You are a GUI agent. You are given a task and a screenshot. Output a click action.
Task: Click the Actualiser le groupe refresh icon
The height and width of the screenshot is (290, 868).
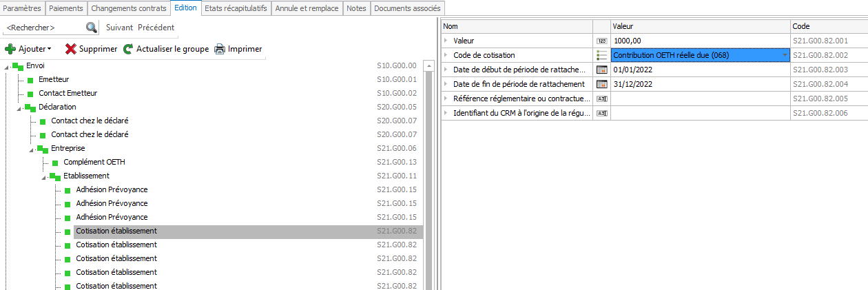tap(128, 49)
